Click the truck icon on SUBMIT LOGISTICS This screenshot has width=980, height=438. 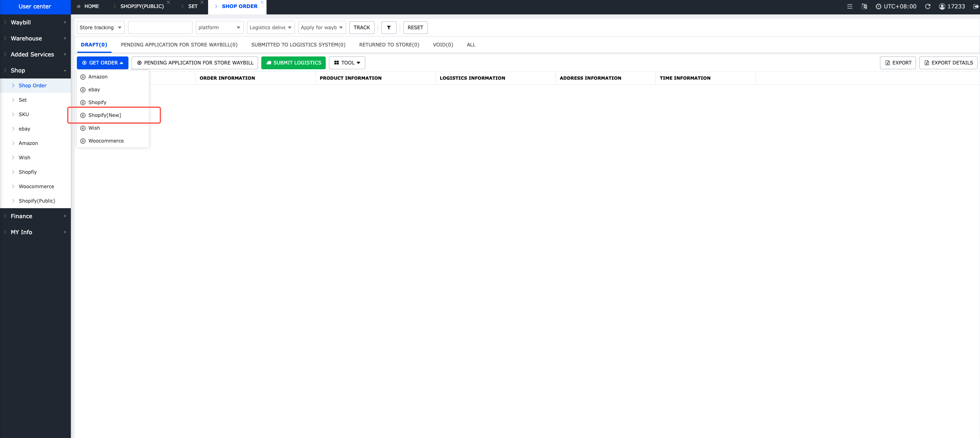tap(269, 63)
